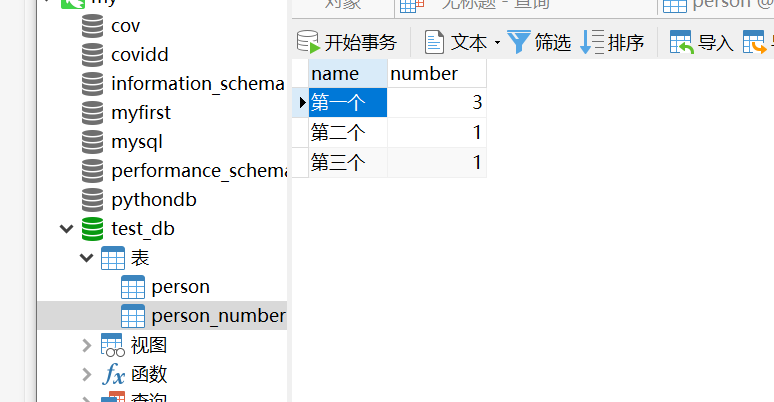
Task: Click the Import (导入) icon
Action: tap(681, 42)
